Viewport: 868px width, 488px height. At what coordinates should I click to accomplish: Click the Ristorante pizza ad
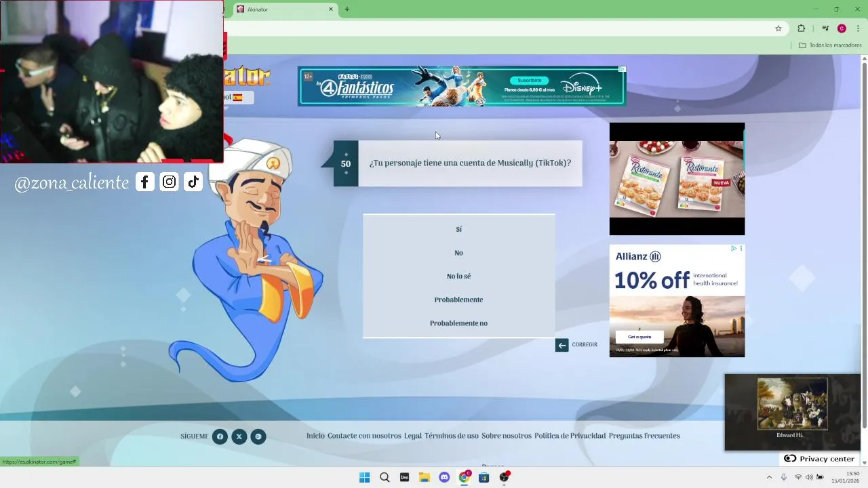point(677,179)
